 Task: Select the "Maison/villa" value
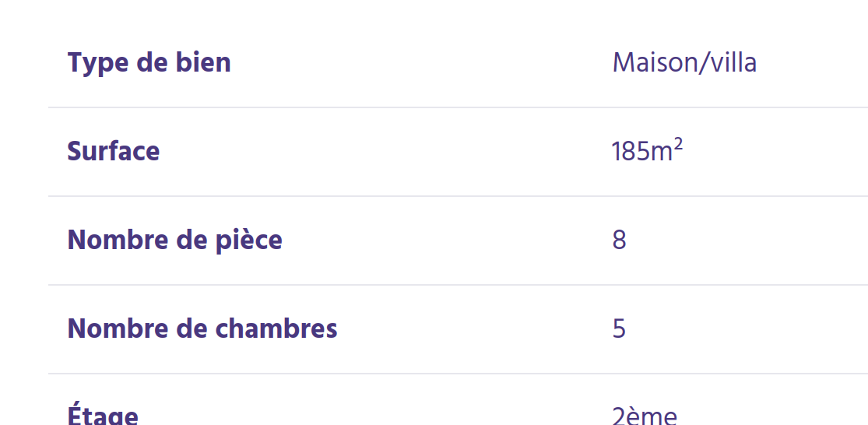tap(684, 62)
